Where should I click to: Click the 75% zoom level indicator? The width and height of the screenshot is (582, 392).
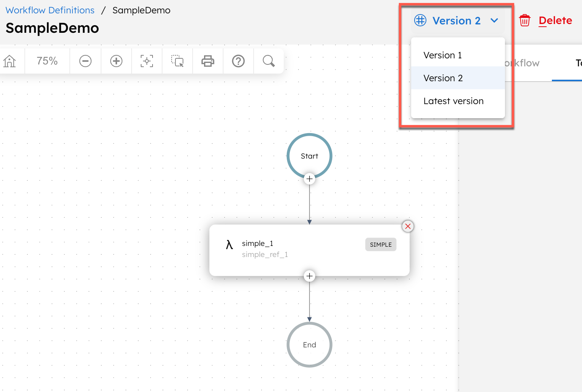(47, 61)
